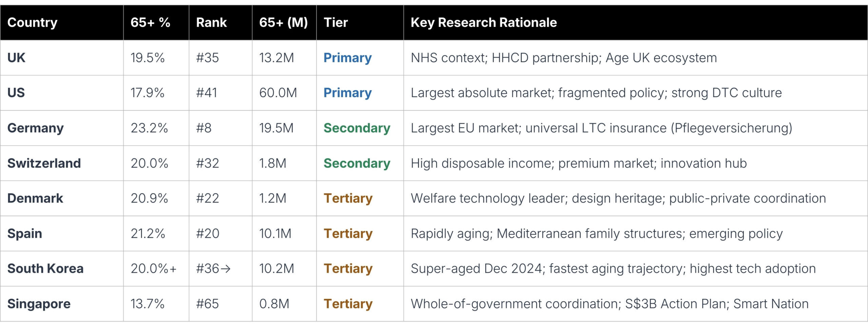Select the #36→ rank cell
The image size is (868, 327).
click(213, 268)
